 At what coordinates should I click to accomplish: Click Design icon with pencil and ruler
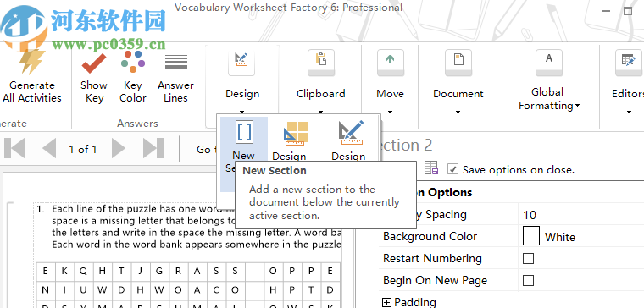(351, 133)
